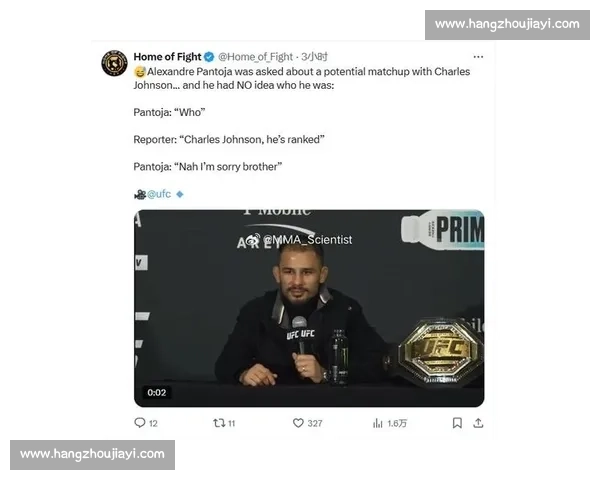The image size is (600, 480).
Task: Click the 0:02 video time label
Action: pyautogui.click(x=157, y=392)
